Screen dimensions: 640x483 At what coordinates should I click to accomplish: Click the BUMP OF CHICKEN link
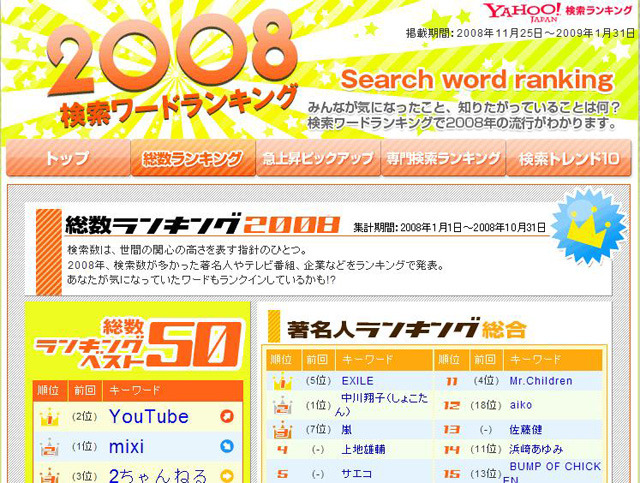point(552,472)
